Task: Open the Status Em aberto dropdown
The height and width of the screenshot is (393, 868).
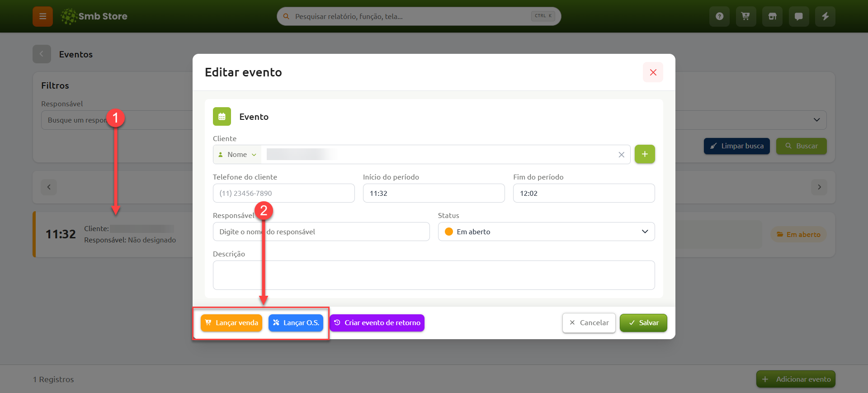Action: tap(546, 232)
